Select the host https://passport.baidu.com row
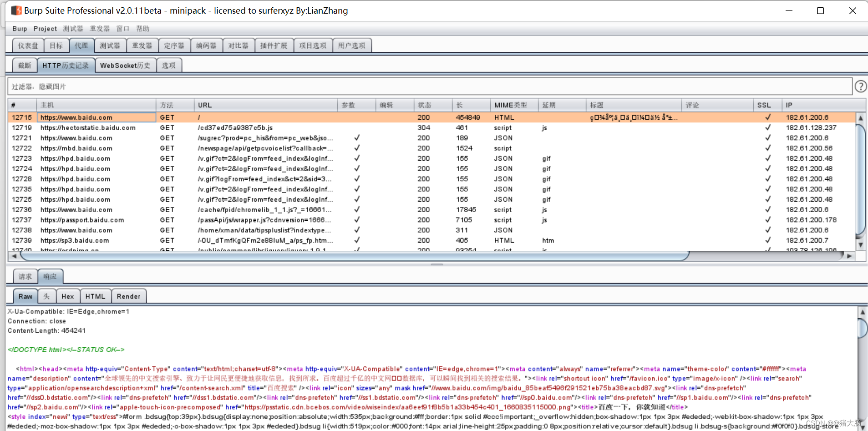This screenshot has height=431, width=868. 431,220
